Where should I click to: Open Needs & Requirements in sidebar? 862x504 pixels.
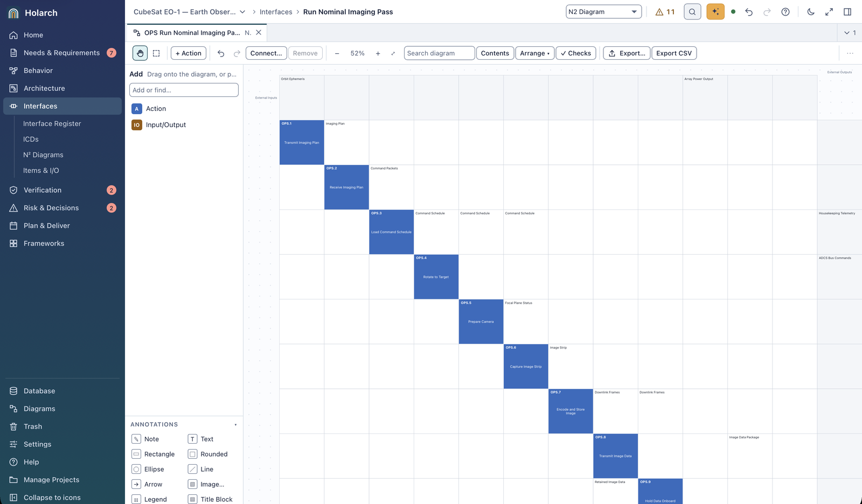pyautogui.click(x=62, y=53)
